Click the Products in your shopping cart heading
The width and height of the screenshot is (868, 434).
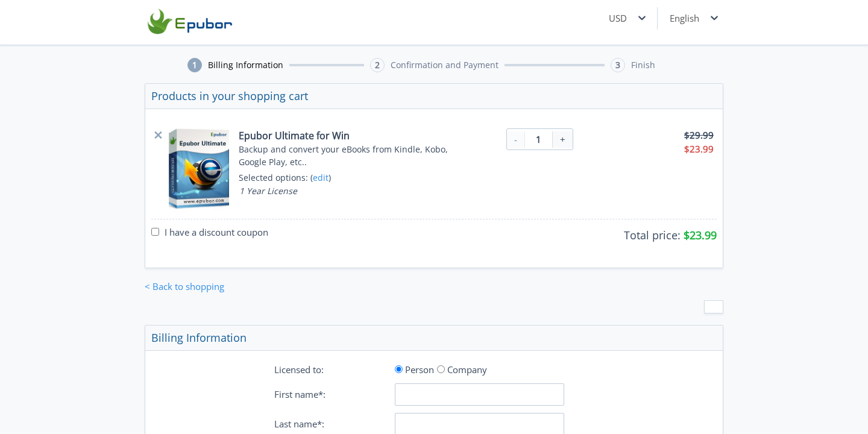pos(230,96)
